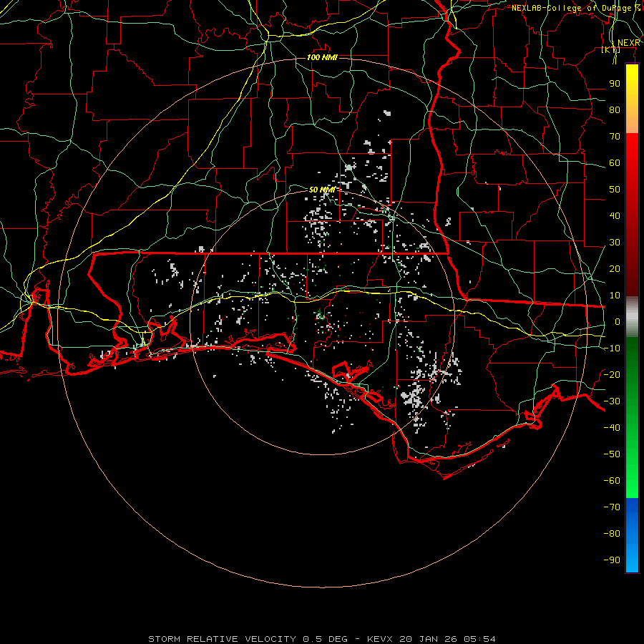Click the -20 label on velocity scale
The width and height of the screenshot is (644, 644).
point(612,375)
